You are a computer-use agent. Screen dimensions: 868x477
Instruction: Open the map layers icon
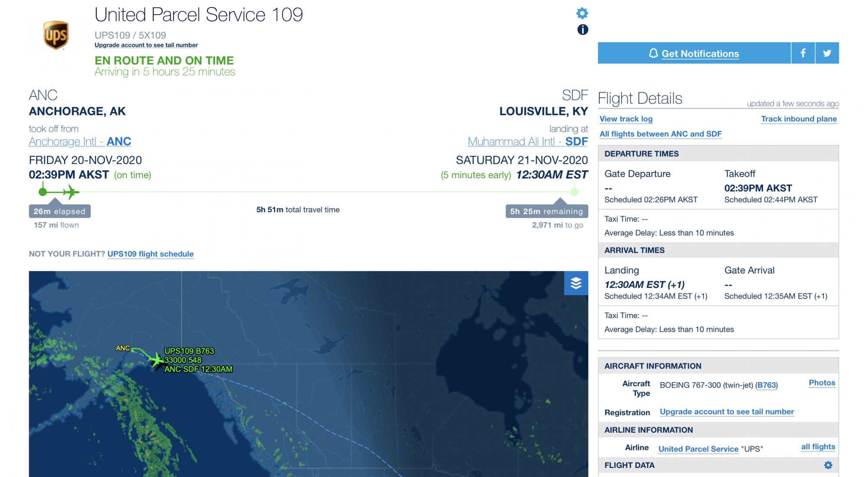point(576,283)
